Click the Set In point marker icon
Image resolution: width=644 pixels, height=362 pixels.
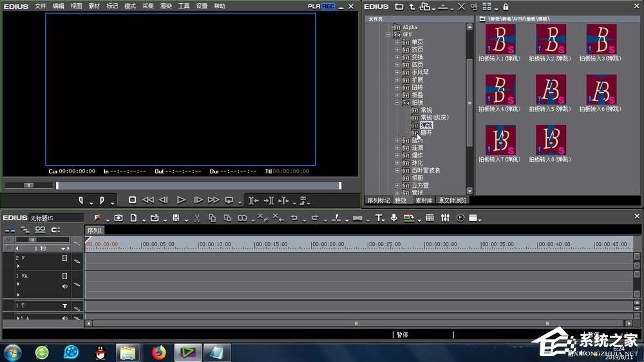(82, 200)
